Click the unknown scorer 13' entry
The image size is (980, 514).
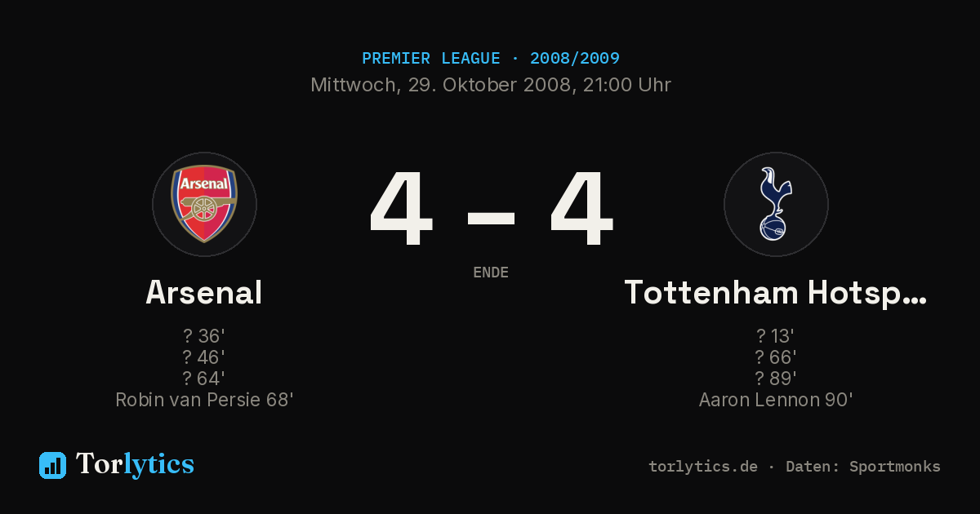[x=776, y=336]
